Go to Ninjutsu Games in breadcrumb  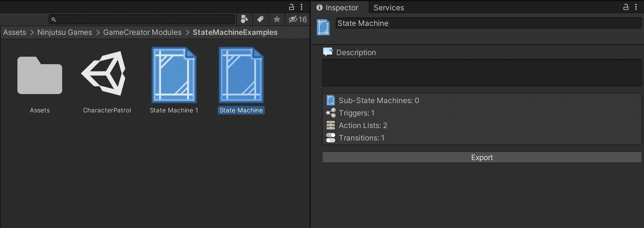(65, 32)
